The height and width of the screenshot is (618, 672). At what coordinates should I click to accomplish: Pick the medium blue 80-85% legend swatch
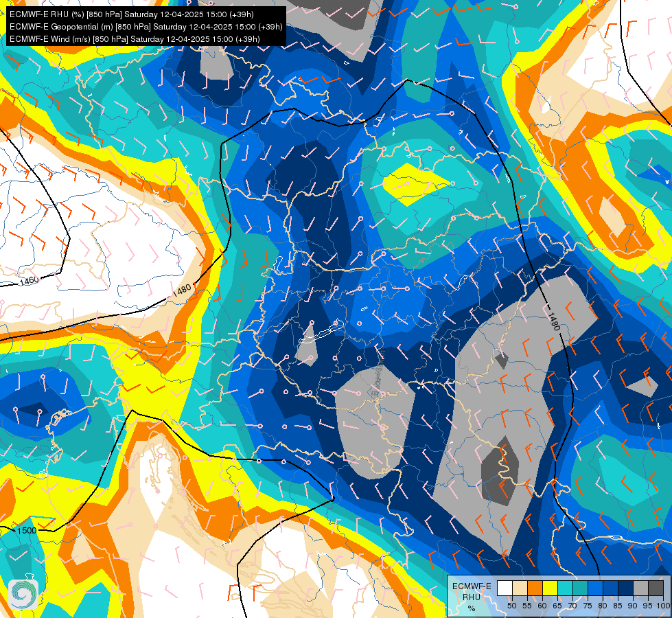click(x=611, y=588)
